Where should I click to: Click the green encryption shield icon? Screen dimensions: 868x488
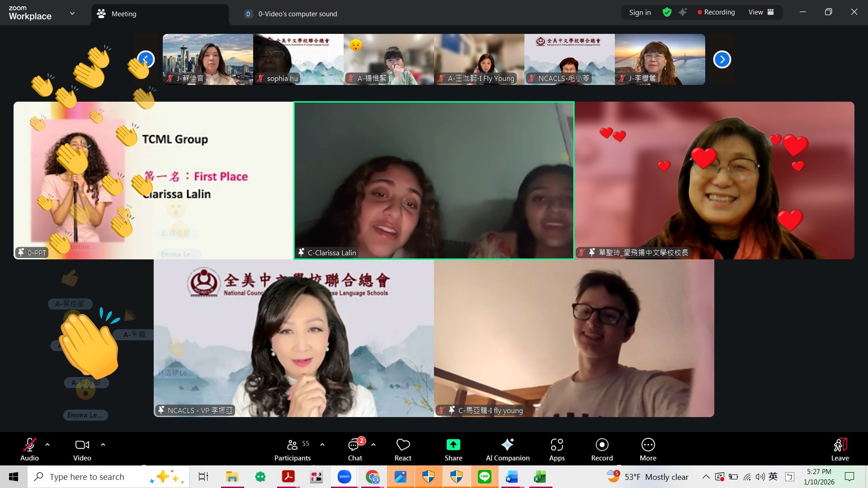667,12
